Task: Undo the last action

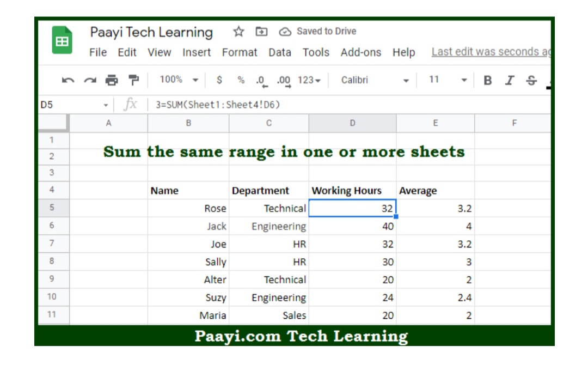Action: tap(68, 80)
